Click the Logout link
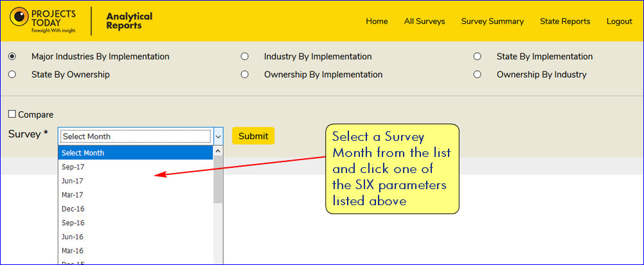The width and height of the screenshot is (644, 265). click(619, 21)
